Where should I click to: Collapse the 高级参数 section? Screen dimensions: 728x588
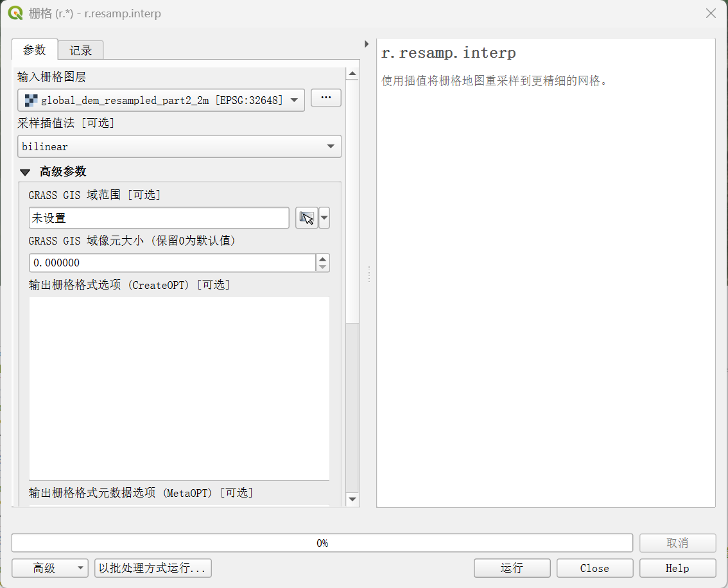25,172
